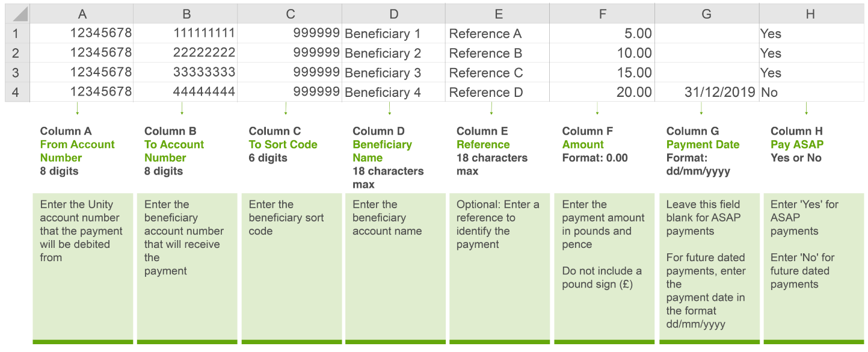Select the 15.00 amount cell

602,73
